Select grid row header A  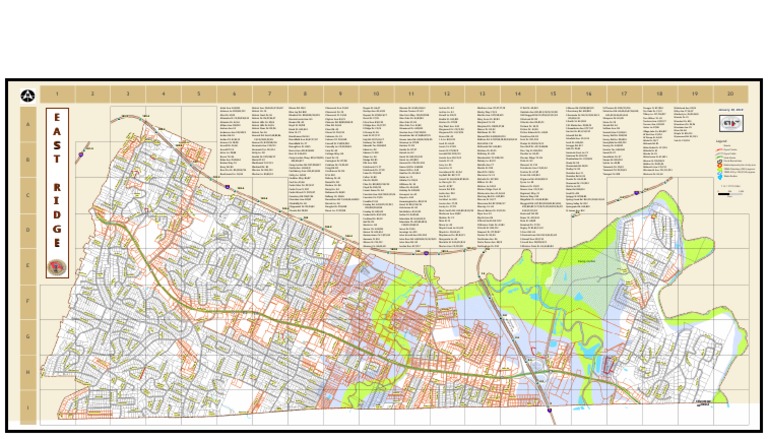point(28,124)
